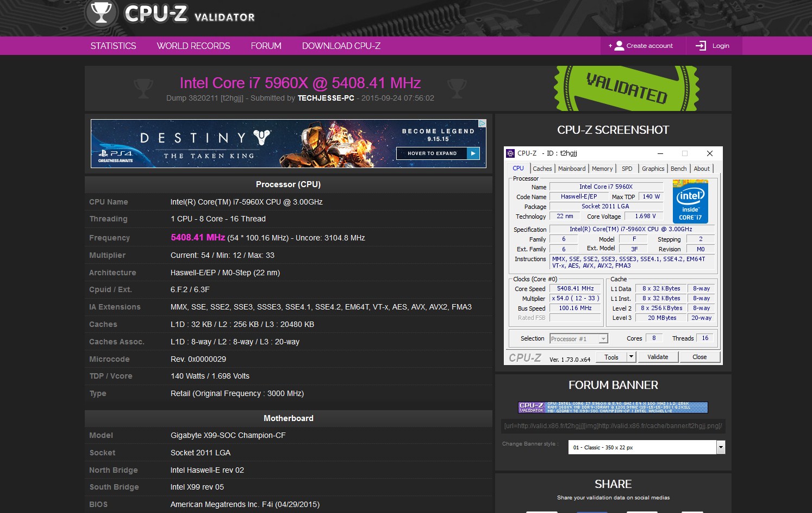Click the Threads 16 field
Image resolution: width=812 pixels, height=513 pixels.
[x=705, y=338]
